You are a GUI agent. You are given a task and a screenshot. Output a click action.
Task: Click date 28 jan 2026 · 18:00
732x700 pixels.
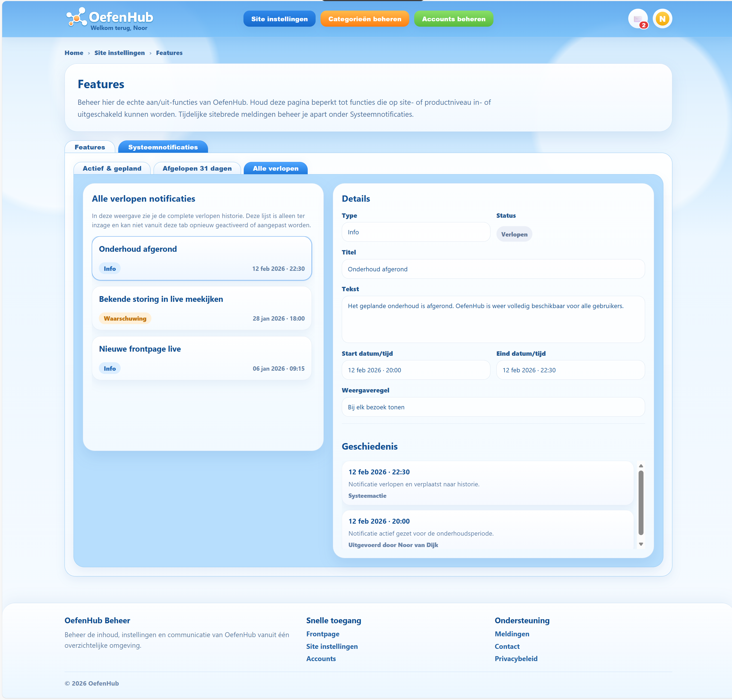click(279, 318)
